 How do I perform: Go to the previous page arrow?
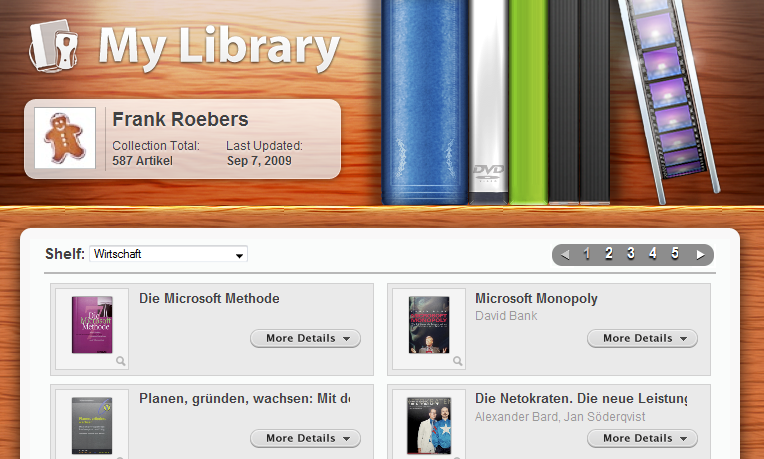[565, 254]
